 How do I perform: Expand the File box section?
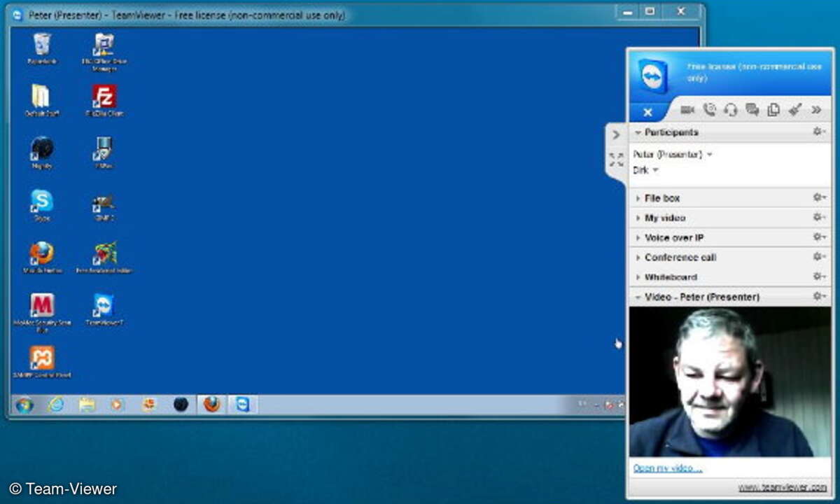pyautogui.click(x=638, y=199)
